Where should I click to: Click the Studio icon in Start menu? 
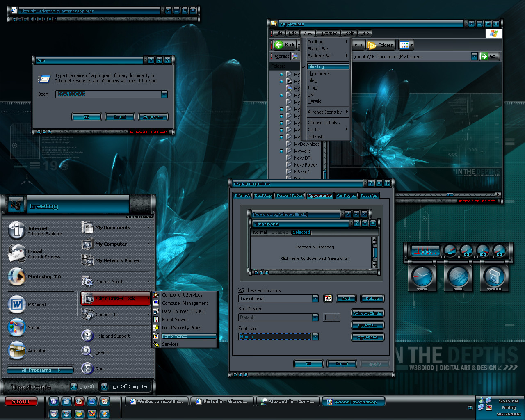16,327
